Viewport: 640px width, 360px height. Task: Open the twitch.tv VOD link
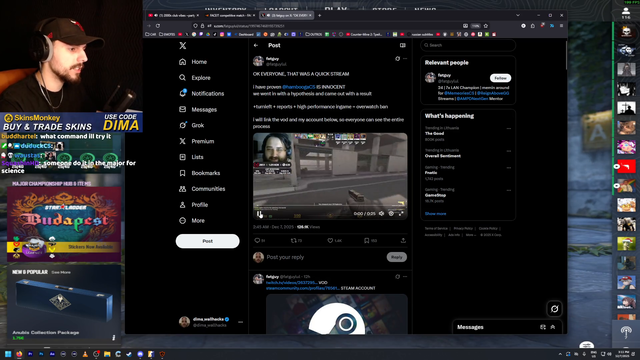pyautogui.click(x=291, y=282)
